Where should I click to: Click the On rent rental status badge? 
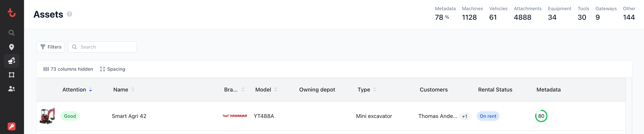coord(488,116)
